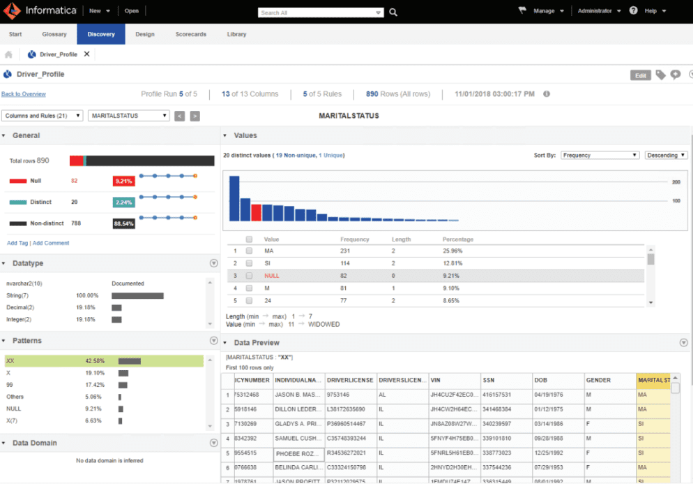Click the info icon beside the timestamp

(x=546, y=94)
